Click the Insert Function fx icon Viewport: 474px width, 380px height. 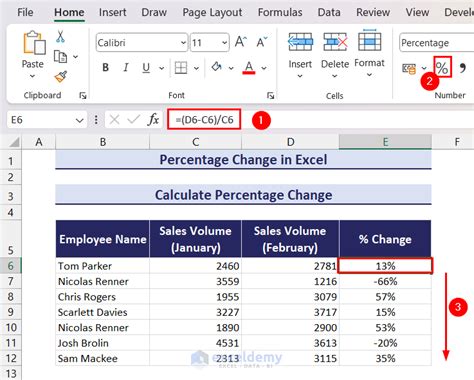tap(153, 119)
